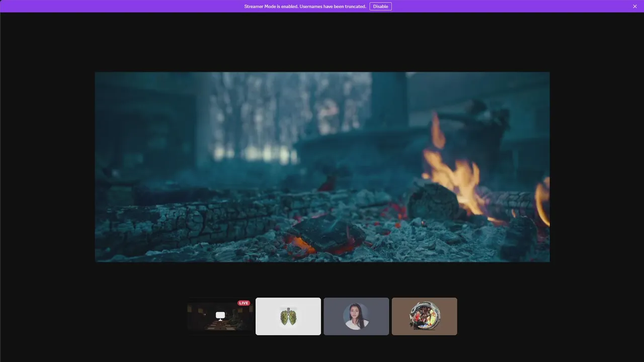Click the red LIVE badge
This screenshot has height=362, width=644.
(244, 303)
